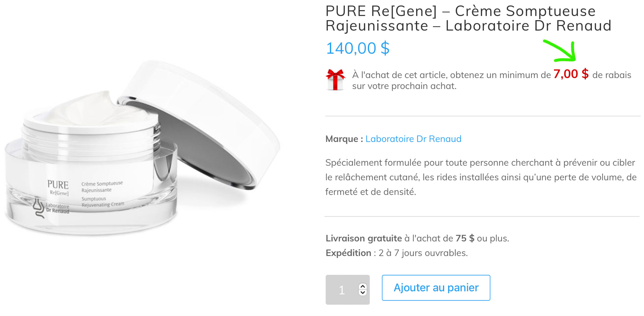The width and height of the screenshot is (644, 316).
Task: Click the quantity input field
Action: click(347, 290)
